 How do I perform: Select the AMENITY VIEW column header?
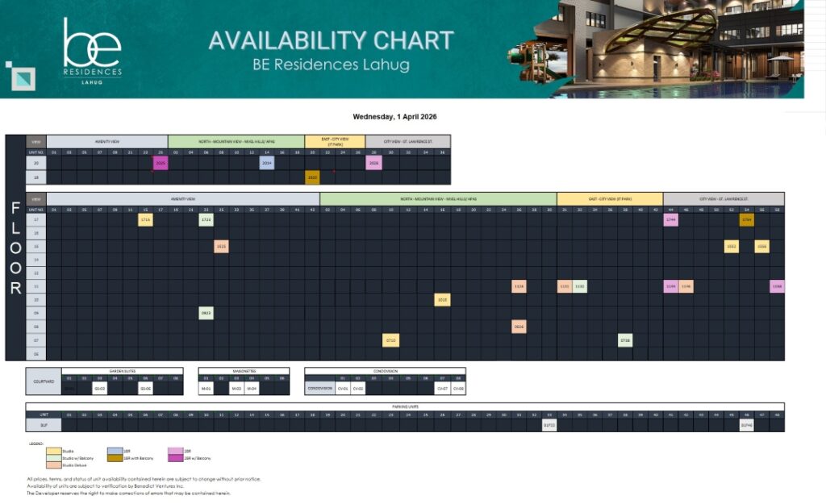click(x=181, y=198)
